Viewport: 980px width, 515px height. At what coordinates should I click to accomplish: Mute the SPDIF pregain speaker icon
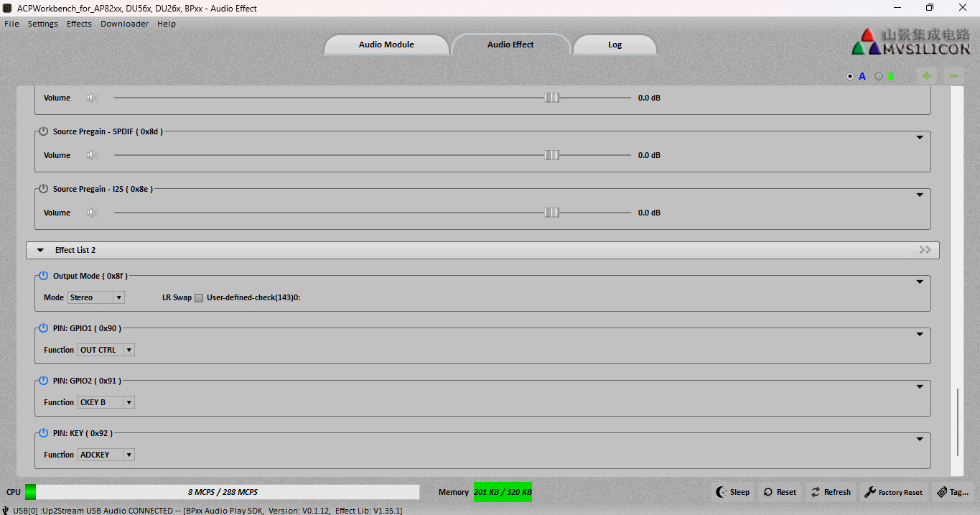point(92,155)
